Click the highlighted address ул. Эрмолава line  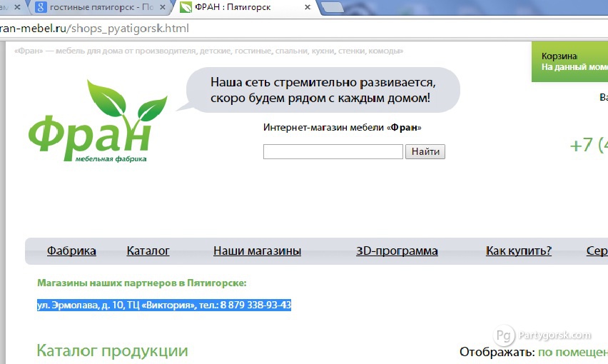click(164, 305)
